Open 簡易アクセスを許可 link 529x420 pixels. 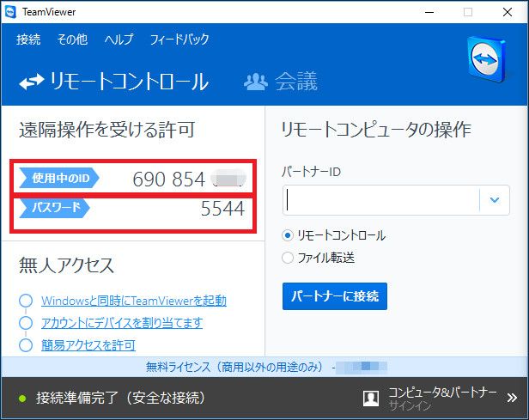(88, 345)
